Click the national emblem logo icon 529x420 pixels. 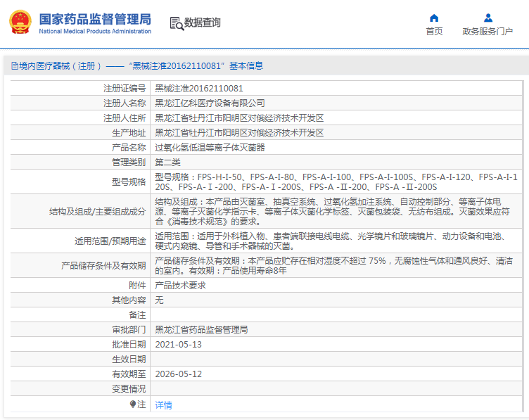(x=20, y=22)
